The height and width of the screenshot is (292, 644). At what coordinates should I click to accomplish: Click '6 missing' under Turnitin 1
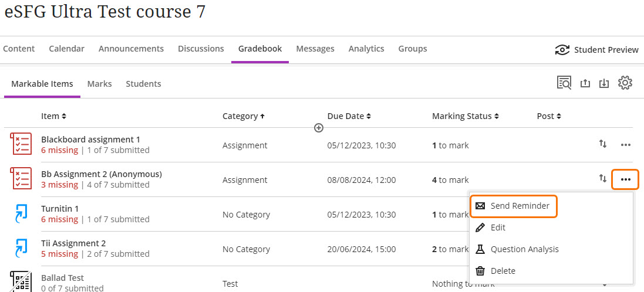click(x=59, y=219)
